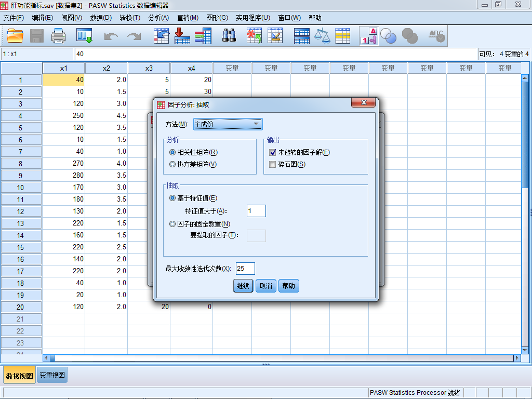Select the 基于特征值 radio button
The image size is (532, 399).
172,198
